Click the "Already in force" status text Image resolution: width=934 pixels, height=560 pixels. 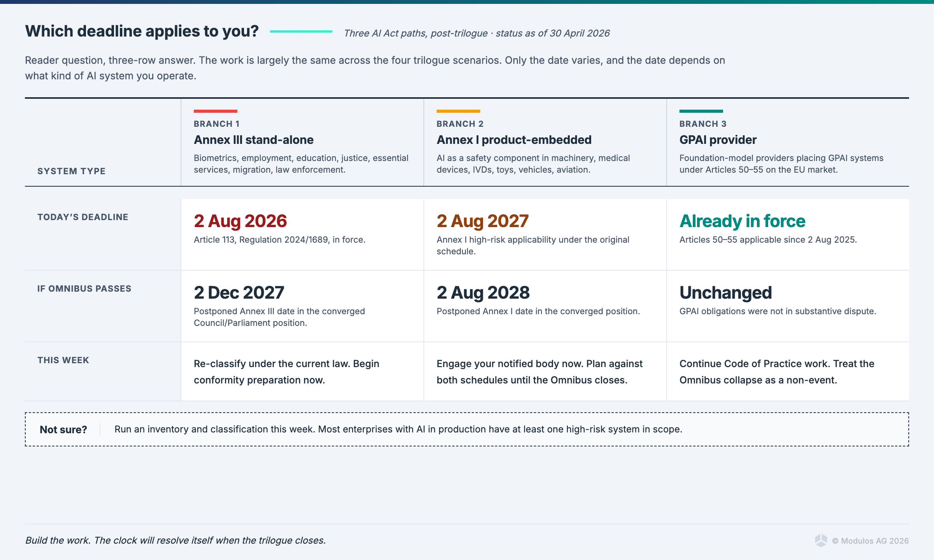click(743, 221)
